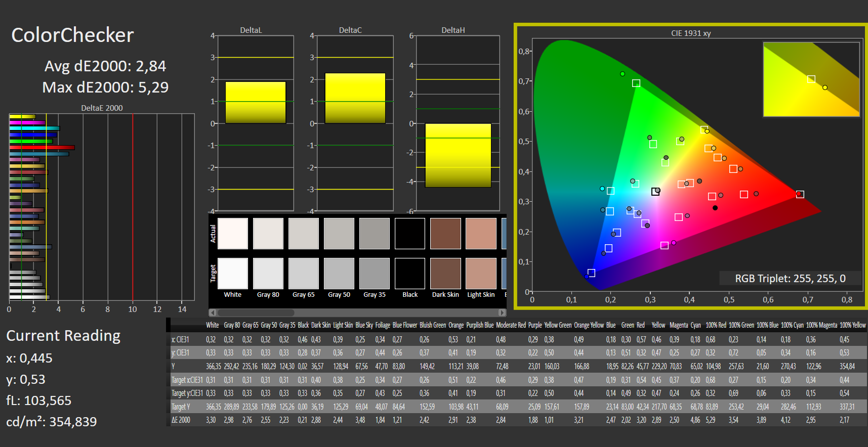Image resolution: width=868 pixels, height=447 pixels.
Task: Select the Actual Gray 35 swatch
Action: point(374,234)
